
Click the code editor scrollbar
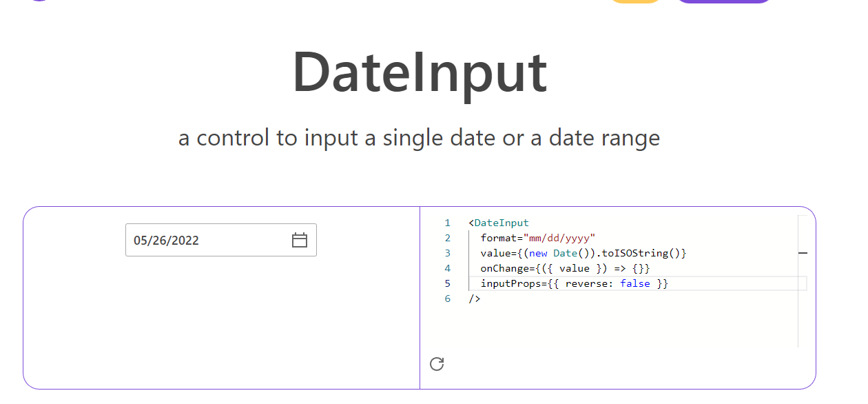tap(803, 281)
